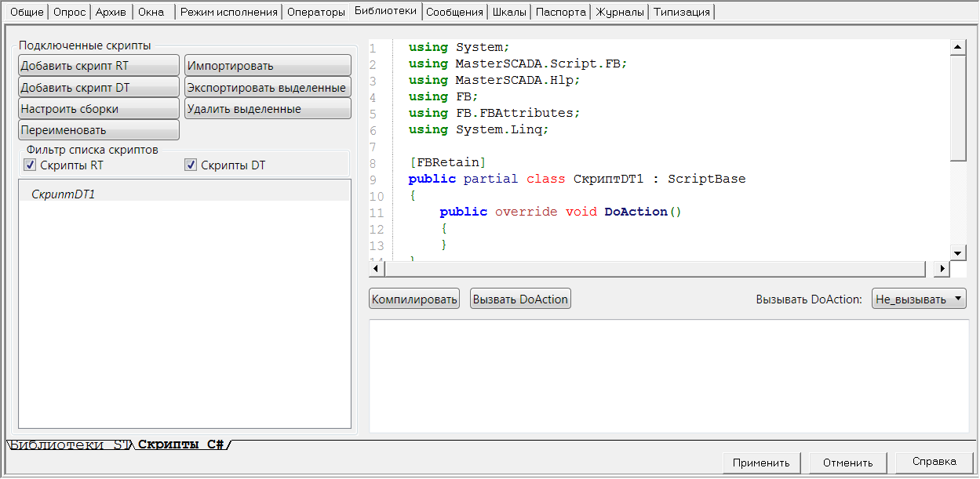The image size is (980, 479).
Task: Cancel changes with Отменить
Action: coord(848,462)
